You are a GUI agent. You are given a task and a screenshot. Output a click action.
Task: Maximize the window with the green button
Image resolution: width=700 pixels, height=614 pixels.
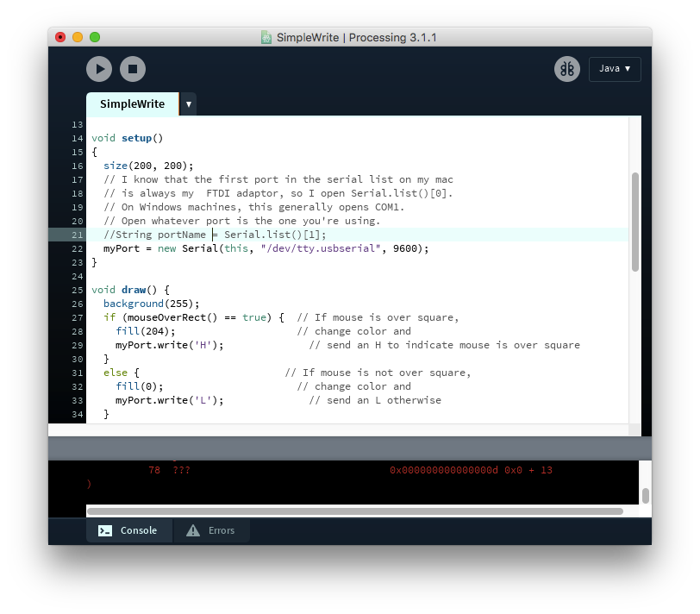pos(95,37)
